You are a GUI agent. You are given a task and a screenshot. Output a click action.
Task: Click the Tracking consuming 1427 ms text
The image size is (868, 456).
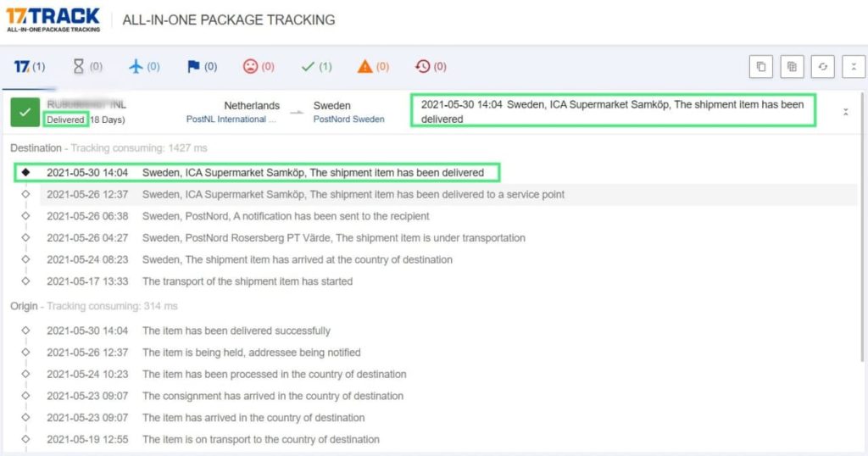(x=139, y=147)
